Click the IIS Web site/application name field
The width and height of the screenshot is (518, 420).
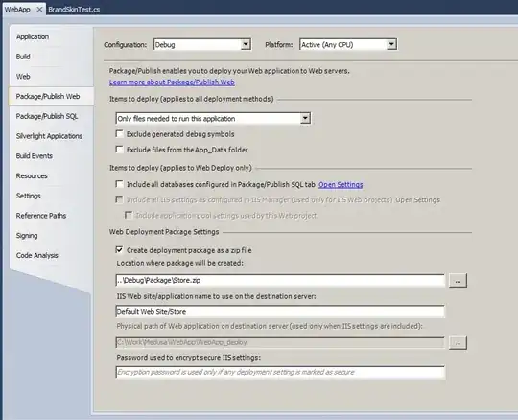click(x=280, y=312)
